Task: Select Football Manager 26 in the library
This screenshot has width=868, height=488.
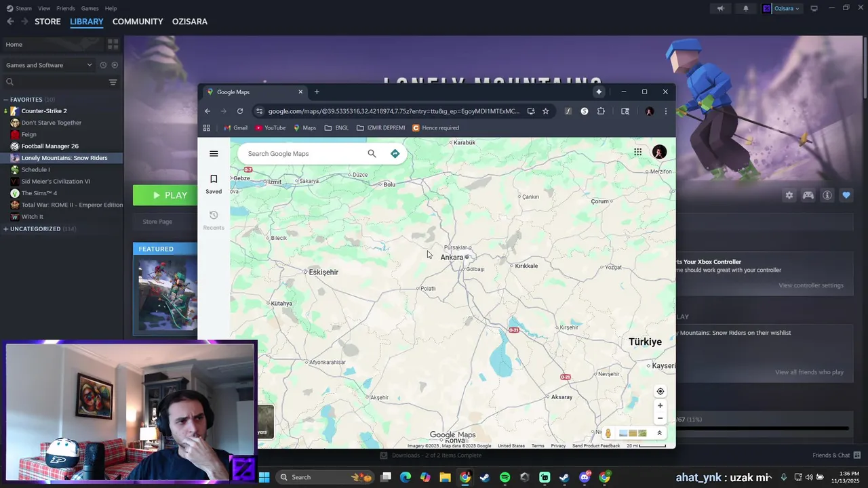Action: [x=50, y=146]
